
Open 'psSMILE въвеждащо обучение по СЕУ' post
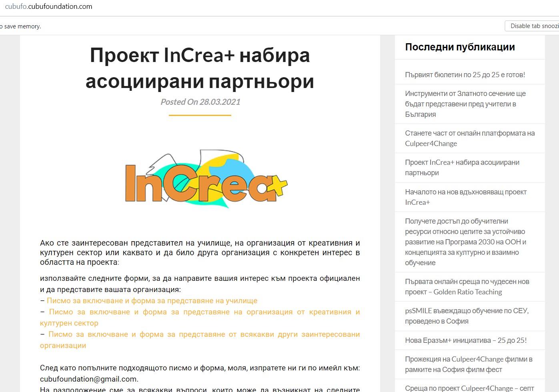tap(467, 316)
